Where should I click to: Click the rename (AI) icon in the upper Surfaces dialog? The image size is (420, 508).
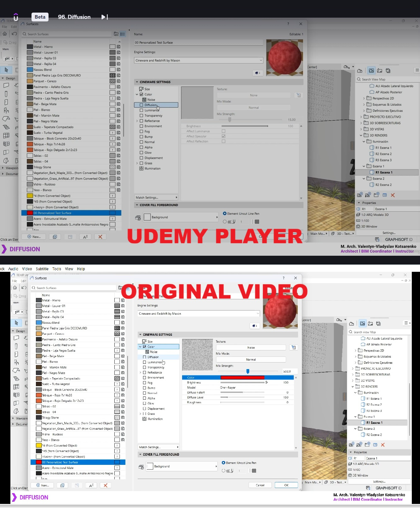[x=85, y=237]
